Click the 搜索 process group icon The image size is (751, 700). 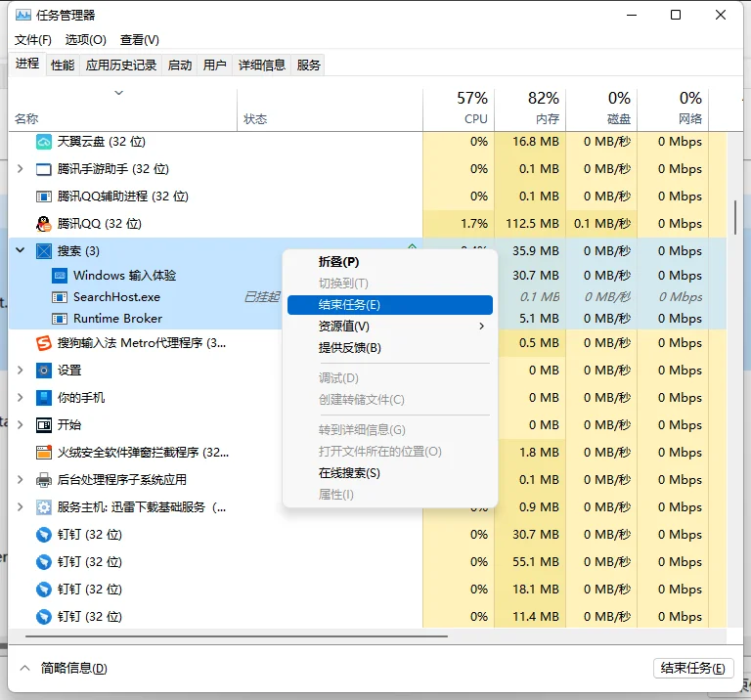coord(44,251)
